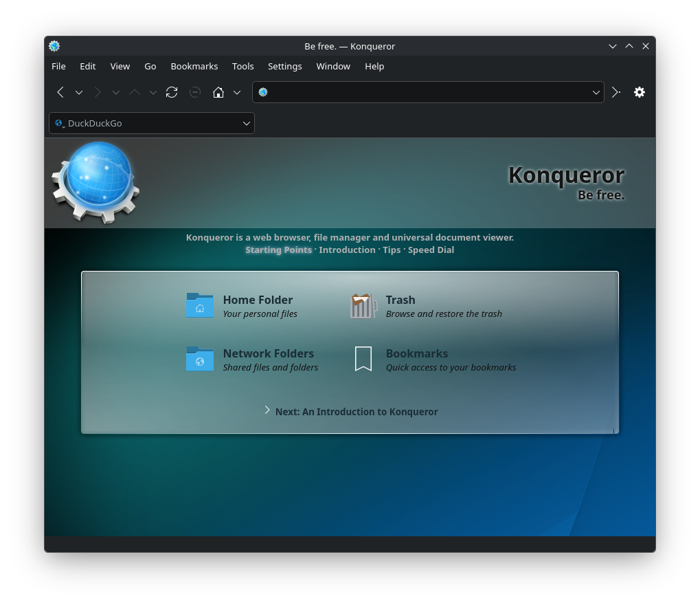Expand the address bar history dropdown
Image resolution: width=700 pixels, height=605 pixels.
coord(596,93)
